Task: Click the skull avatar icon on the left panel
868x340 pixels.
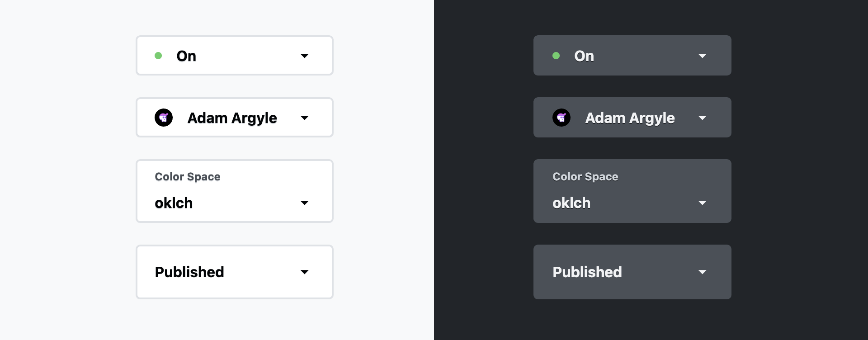Action: (x=164, y=118)
